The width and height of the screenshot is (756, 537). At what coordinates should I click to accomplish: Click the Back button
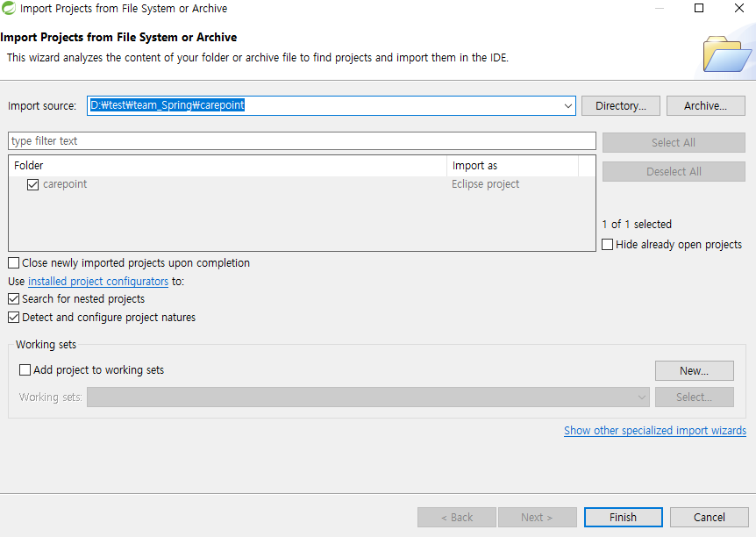pos(457,517)
